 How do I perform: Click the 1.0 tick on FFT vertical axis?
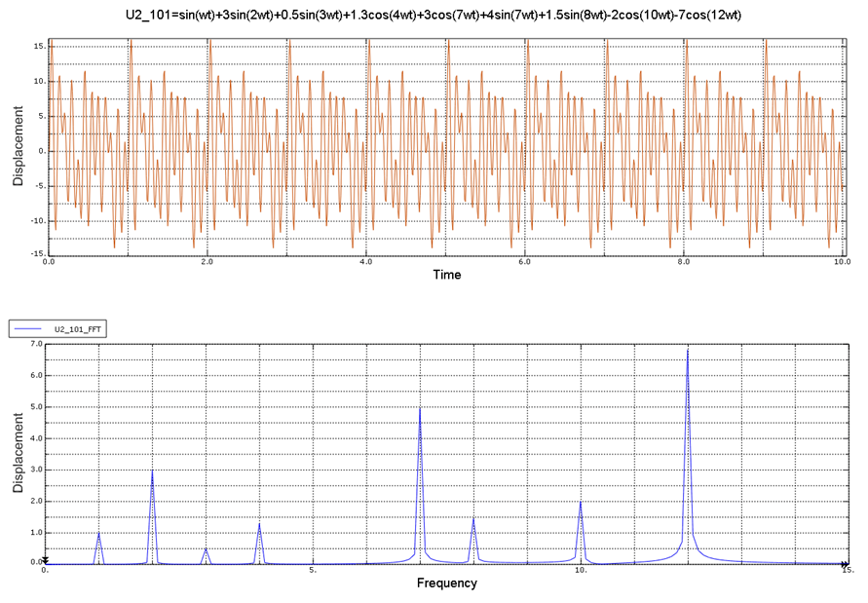(x=37, y=533)
